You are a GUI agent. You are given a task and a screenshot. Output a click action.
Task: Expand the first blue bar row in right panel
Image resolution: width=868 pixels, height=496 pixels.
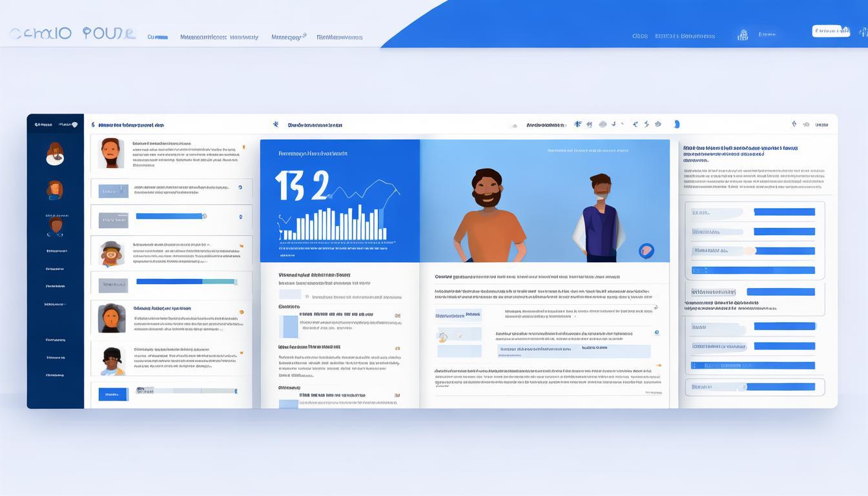[784, 212]
